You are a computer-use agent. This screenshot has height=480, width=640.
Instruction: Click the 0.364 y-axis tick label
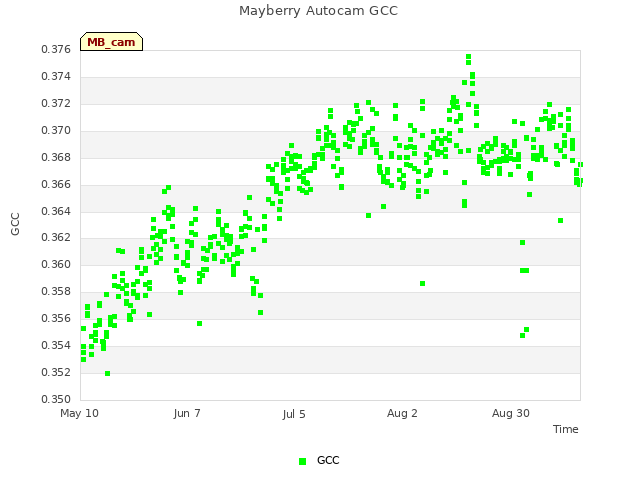click(56, 211)
